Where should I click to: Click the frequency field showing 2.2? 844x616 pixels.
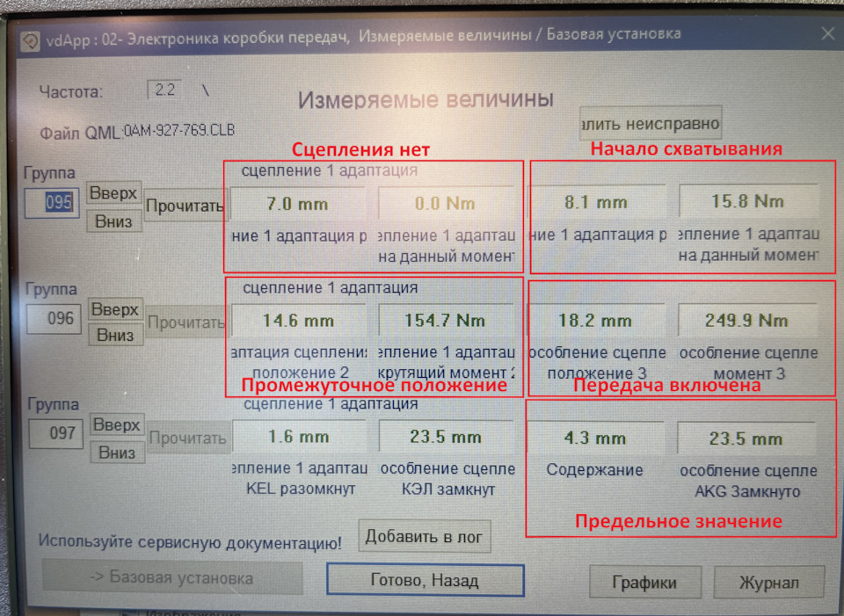coord(164,90)
